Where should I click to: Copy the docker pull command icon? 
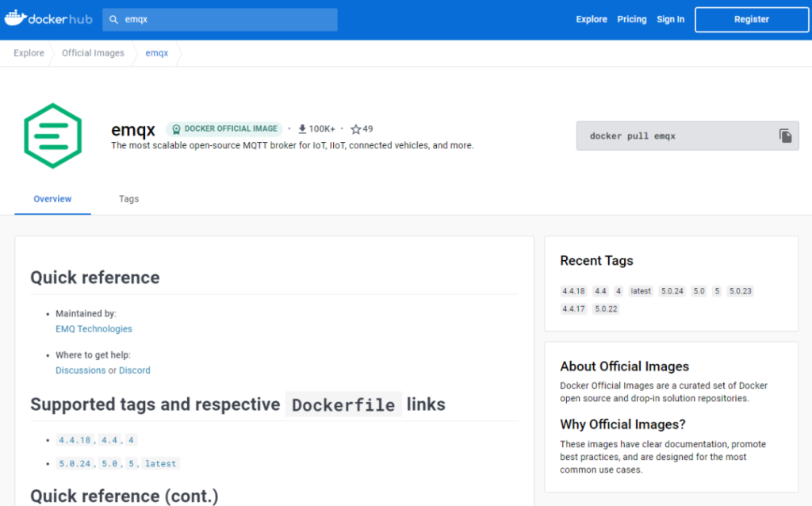pyautogui.click(x=785, y=136)
